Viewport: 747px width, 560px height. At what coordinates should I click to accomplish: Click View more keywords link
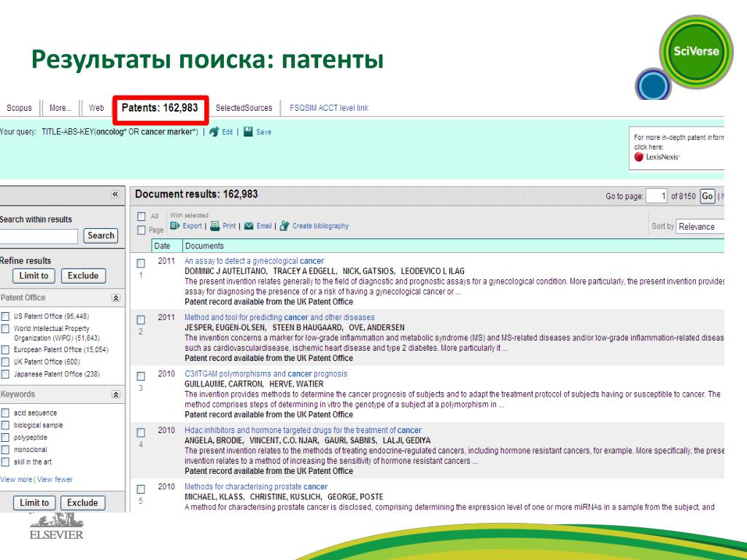tap(16, 480)
